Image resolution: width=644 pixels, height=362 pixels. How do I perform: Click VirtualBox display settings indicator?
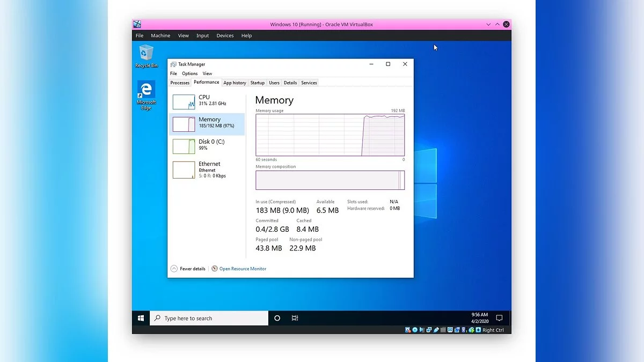[450, 330]
